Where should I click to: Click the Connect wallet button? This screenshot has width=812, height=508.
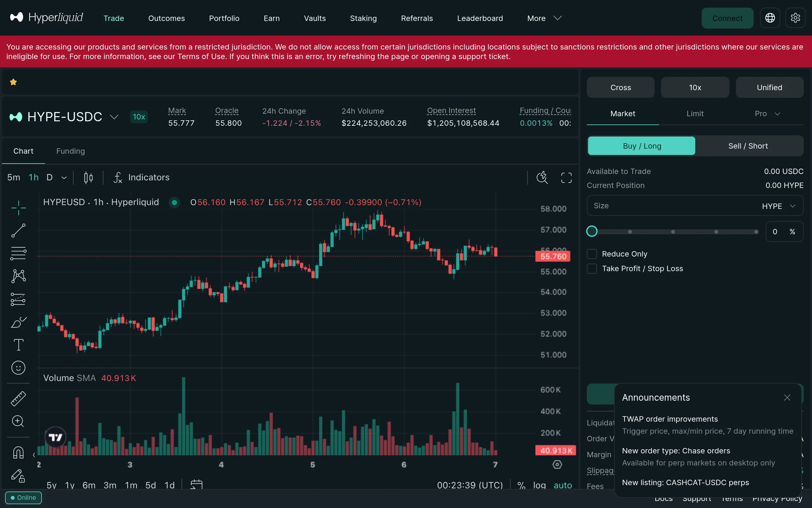pos(727,18)
